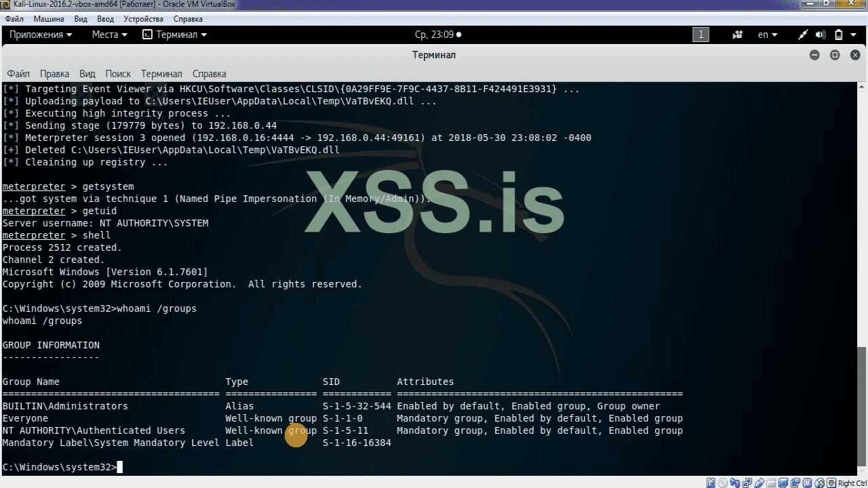The image size is (868, 488).
Task: Click the SID value S-1-5-32-544
Action: (357, 406)
